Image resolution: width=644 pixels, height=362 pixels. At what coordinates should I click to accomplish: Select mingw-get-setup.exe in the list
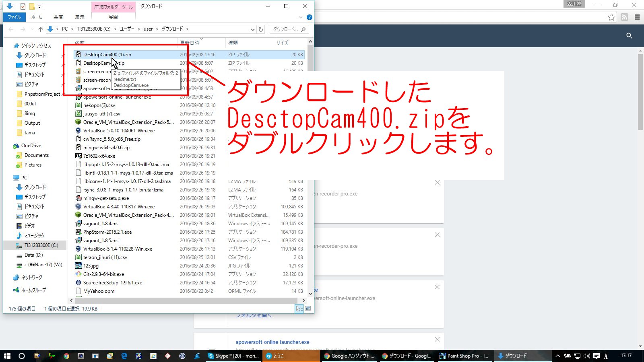point(106,198)
